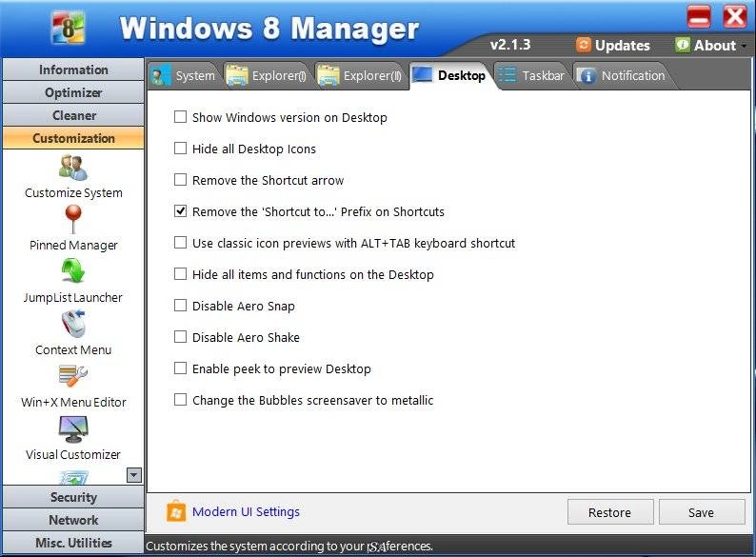Open the About menu label
Image resolution: width=756 pixels, height=557 pixels.
point(715,46)
